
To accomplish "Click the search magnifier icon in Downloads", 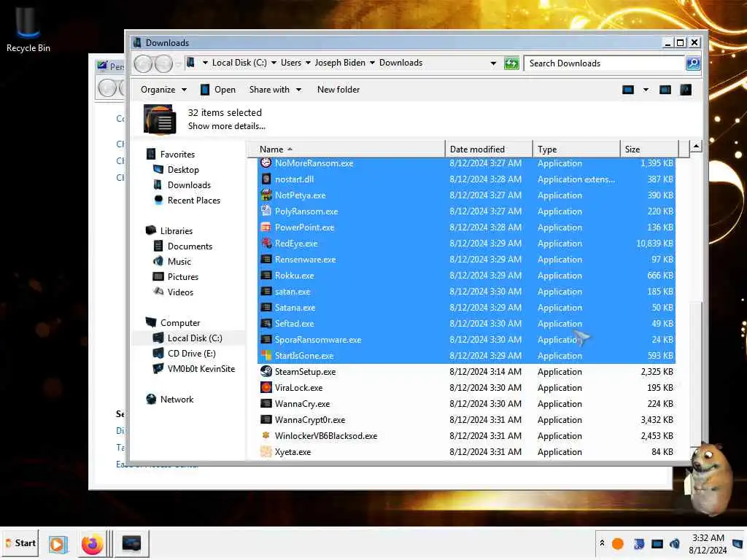I will tap(693, 63).
